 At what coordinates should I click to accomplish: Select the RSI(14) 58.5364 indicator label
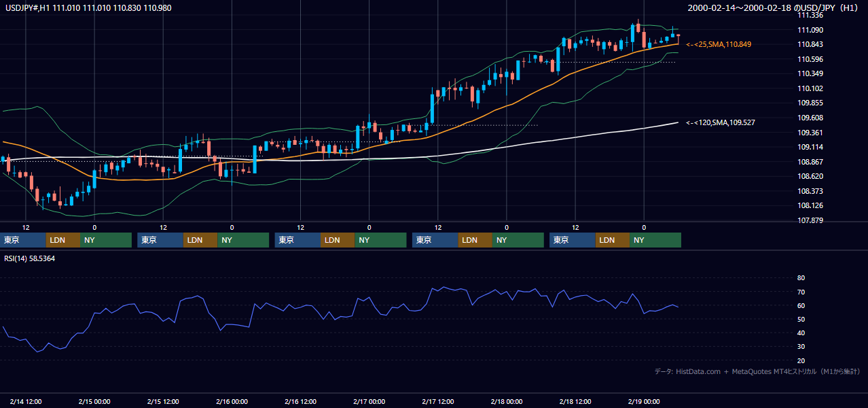pos(30,258)
